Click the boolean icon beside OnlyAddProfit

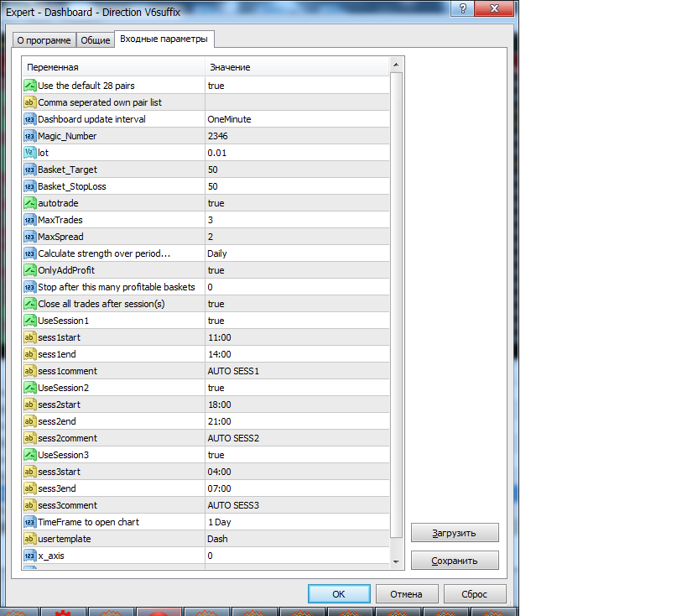[30, 270]
